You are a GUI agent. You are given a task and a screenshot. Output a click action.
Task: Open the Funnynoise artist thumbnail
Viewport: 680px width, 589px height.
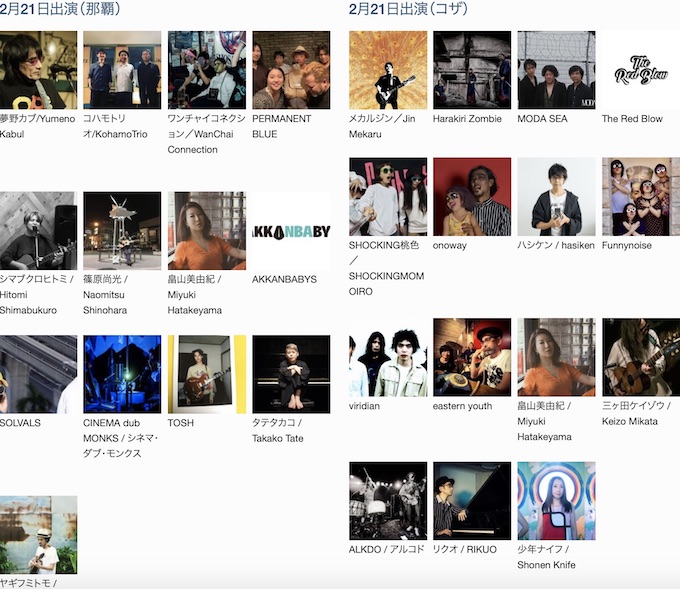point(640,197)
